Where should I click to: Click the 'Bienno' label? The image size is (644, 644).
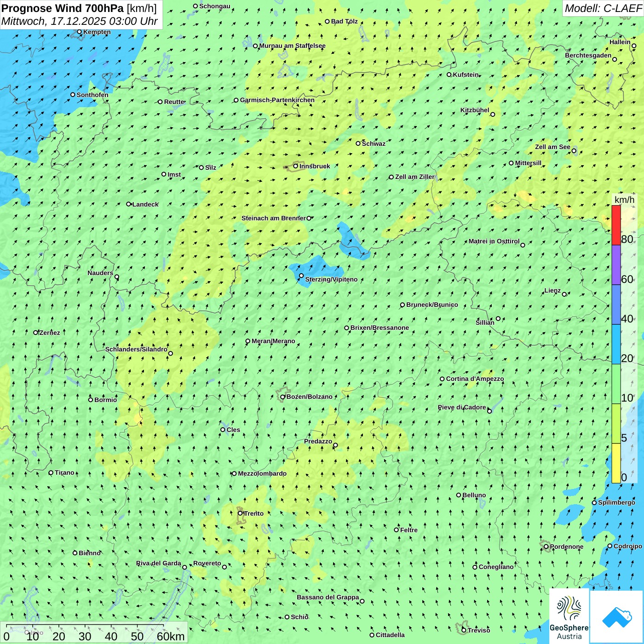tap(90, 553)
